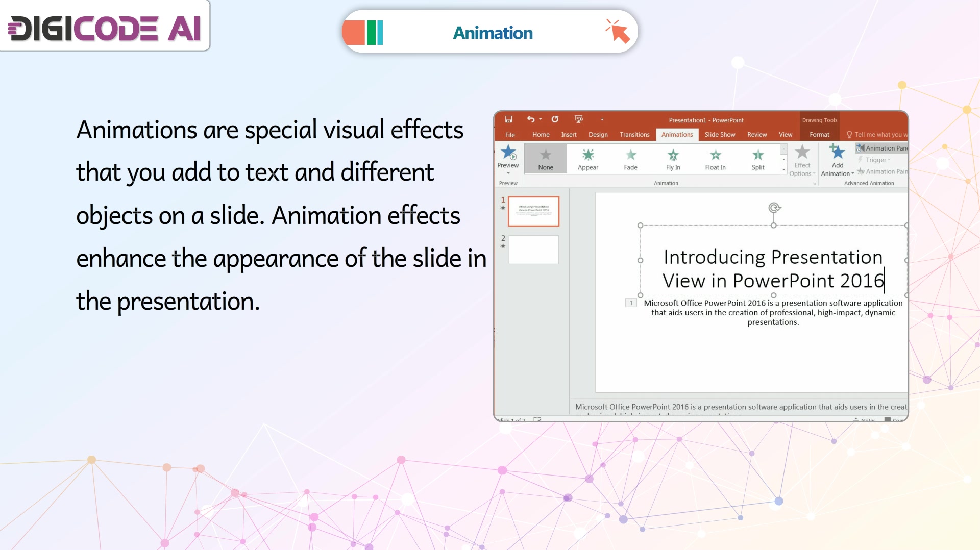Select the Animations tab
This screenshot has width=980, height=550.
tap(677, 135)
